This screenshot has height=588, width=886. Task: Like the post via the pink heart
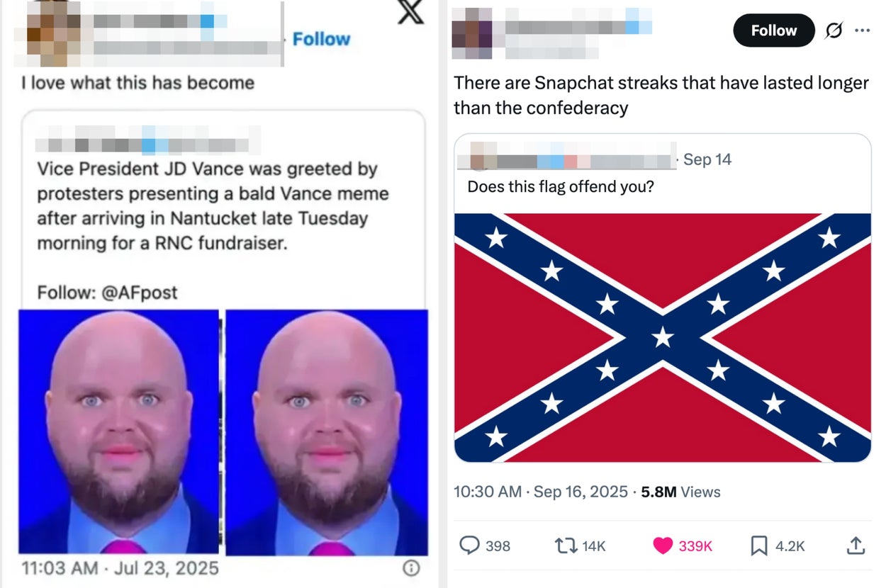[x=662, y=545]
